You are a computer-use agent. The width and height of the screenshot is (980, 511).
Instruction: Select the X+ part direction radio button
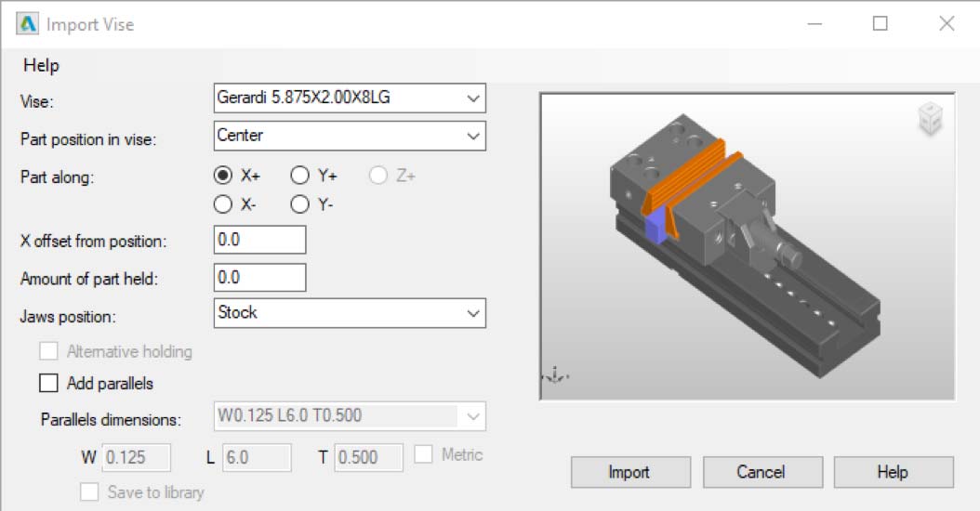tap(223, 176)
